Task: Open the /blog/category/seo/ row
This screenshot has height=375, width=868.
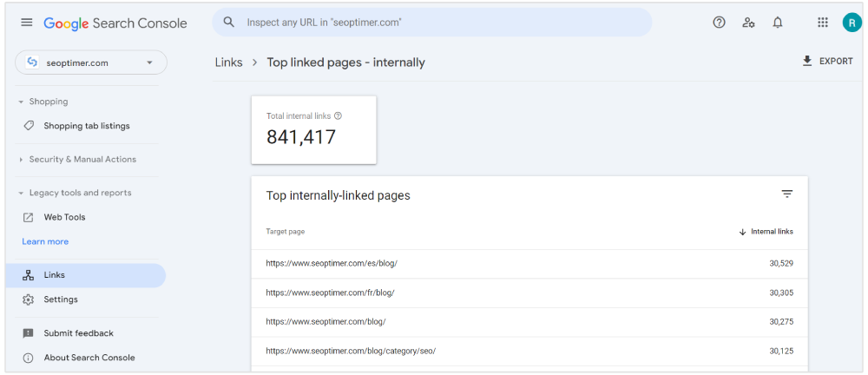Action: click(529, 351)
